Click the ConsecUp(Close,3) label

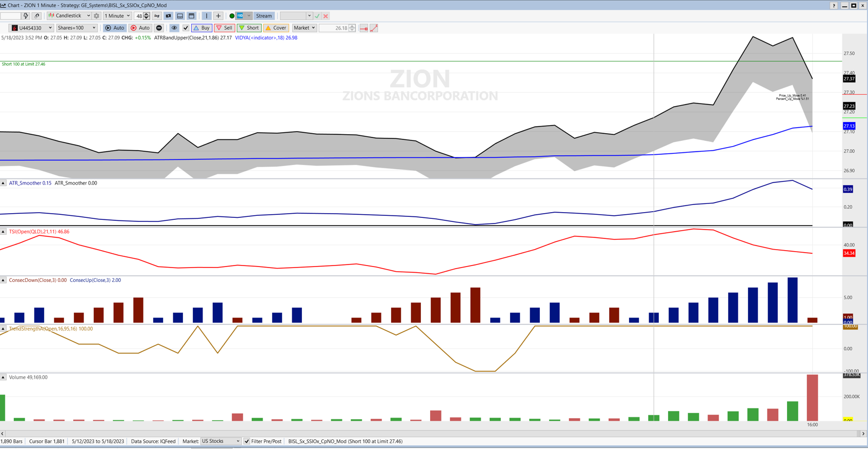(95, 280)
